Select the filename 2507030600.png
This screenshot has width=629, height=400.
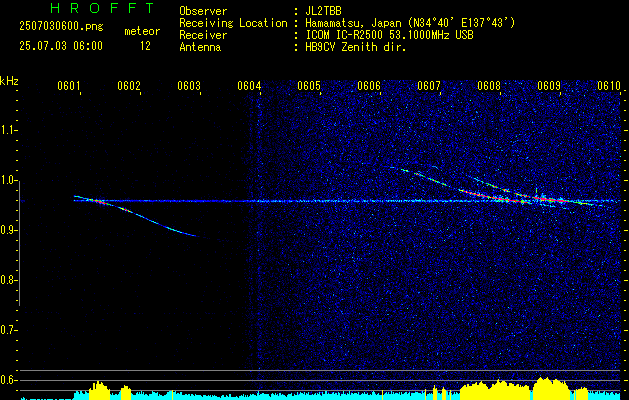pyautogui.click(x=61, y=27)
